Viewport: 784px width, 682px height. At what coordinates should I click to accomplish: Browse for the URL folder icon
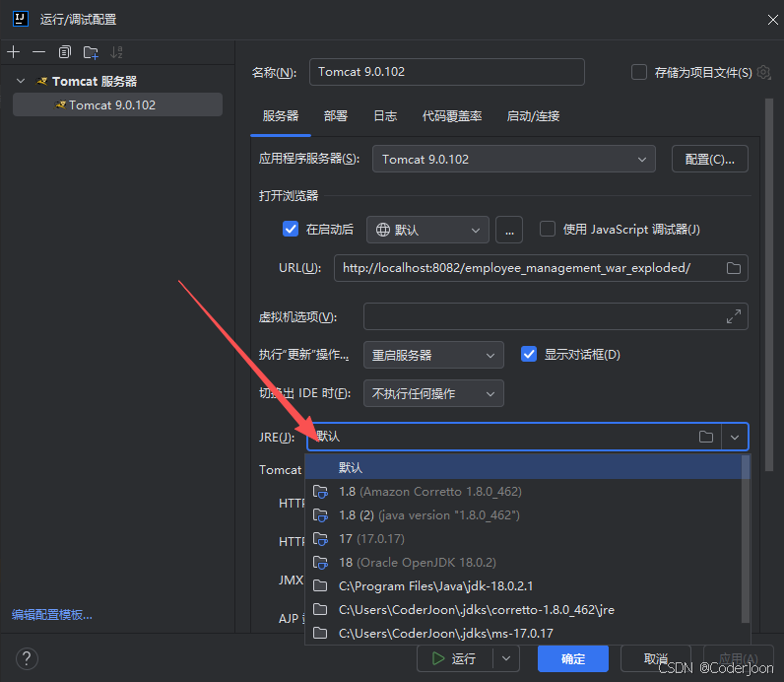(734, 268)
